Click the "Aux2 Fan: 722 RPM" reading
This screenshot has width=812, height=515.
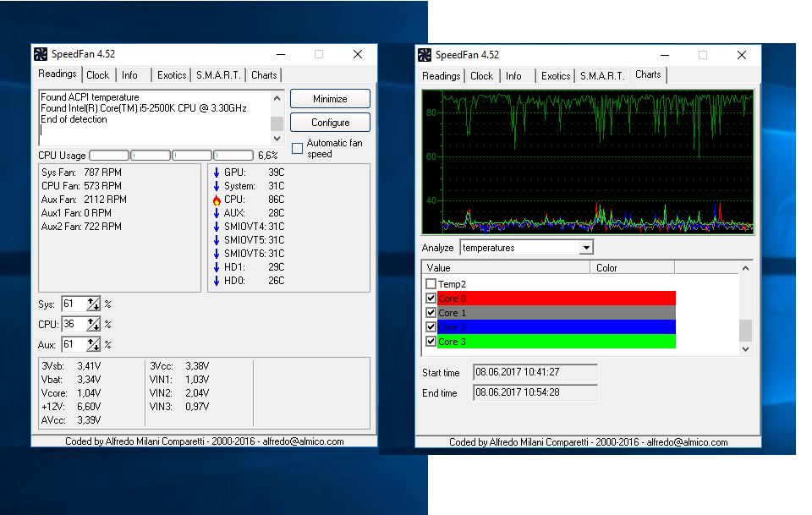(81, 227)
